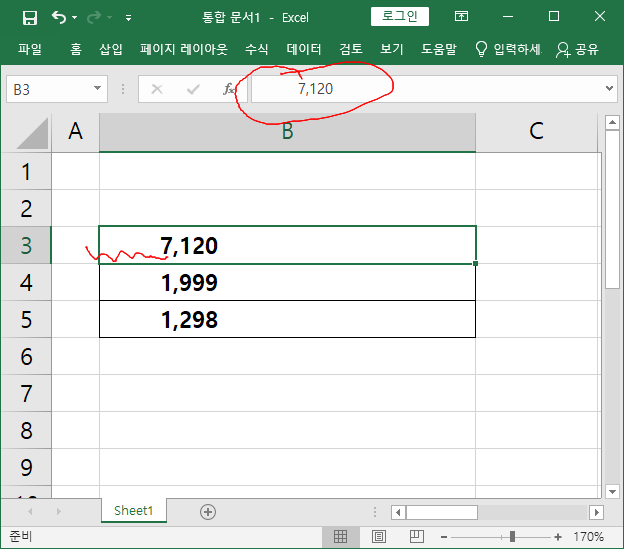The height and width of the screenshot is (549, 624).
Task: Click the vertical scrollbar thumb
Action: click(x=612, y=209)
